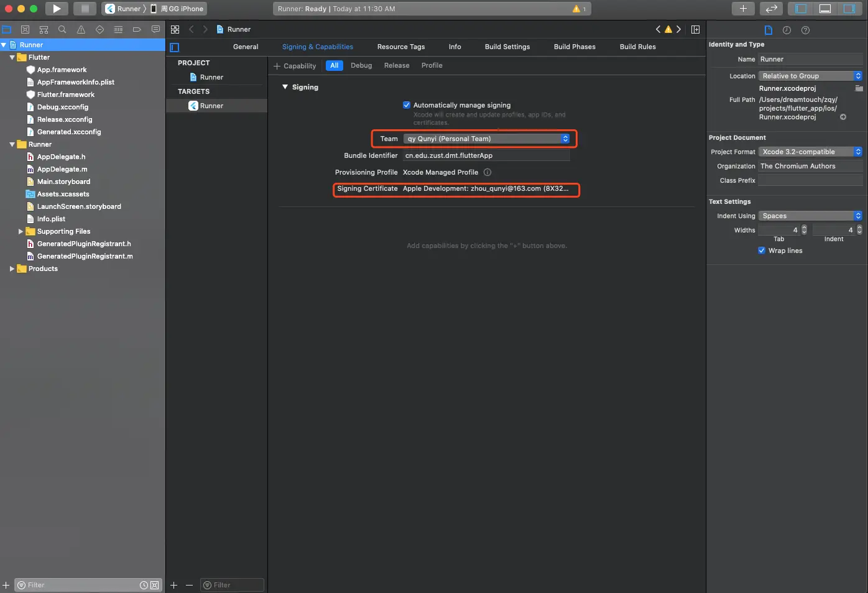The image size is (868, 593).
Task: Switch to the General tab
Action: tap(246, 47)
